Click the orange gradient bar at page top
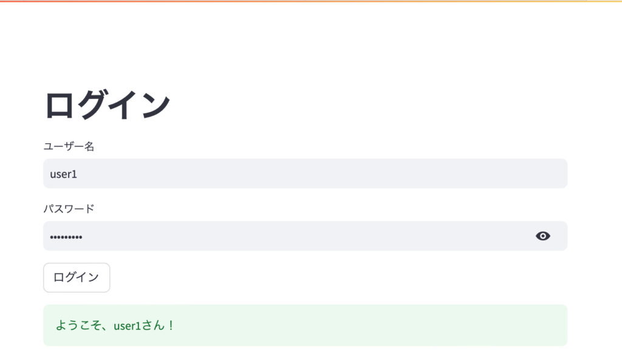 tap(311, 1)
